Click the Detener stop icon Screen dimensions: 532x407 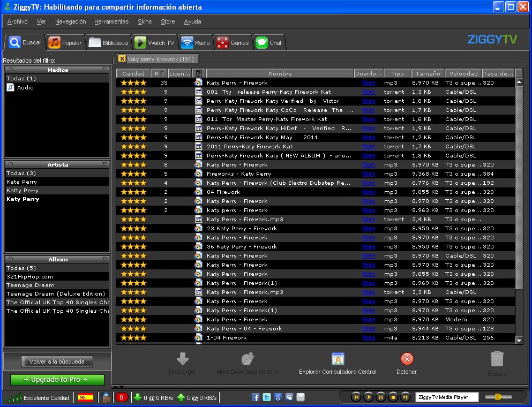click(x=407, y=359)
